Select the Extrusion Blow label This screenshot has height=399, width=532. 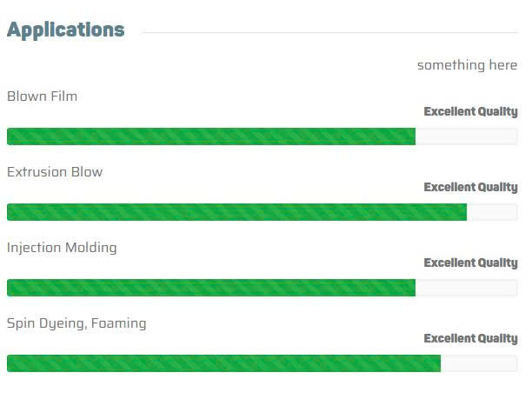[x=55, y=172]
